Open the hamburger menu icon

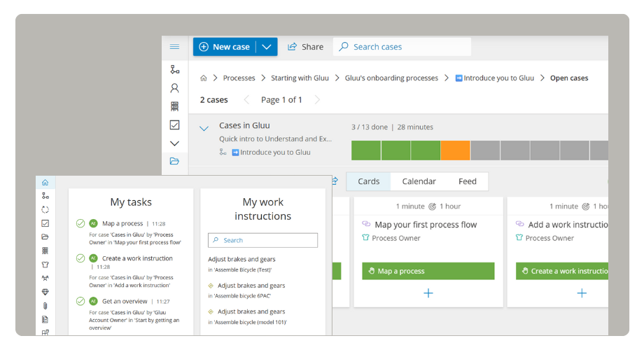point(174,46)
